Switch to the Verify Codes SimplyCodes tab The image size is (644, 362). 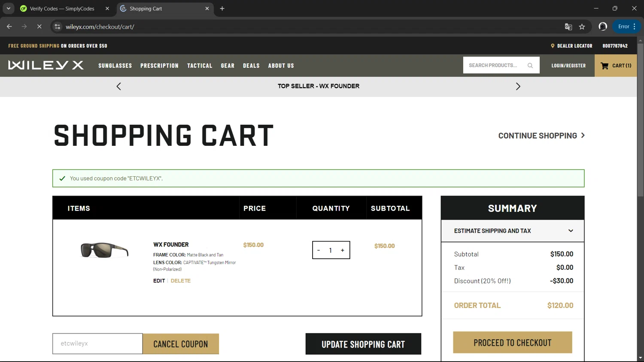[62, 9]
